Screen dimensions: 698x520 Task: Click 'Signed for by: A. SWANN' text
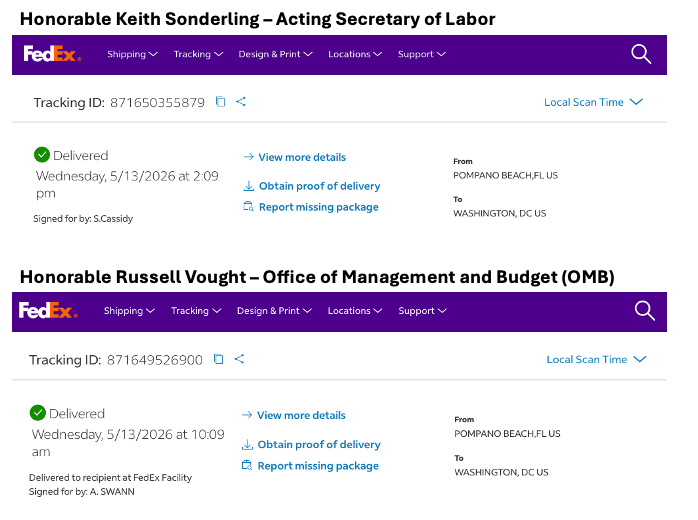point(81,492)
